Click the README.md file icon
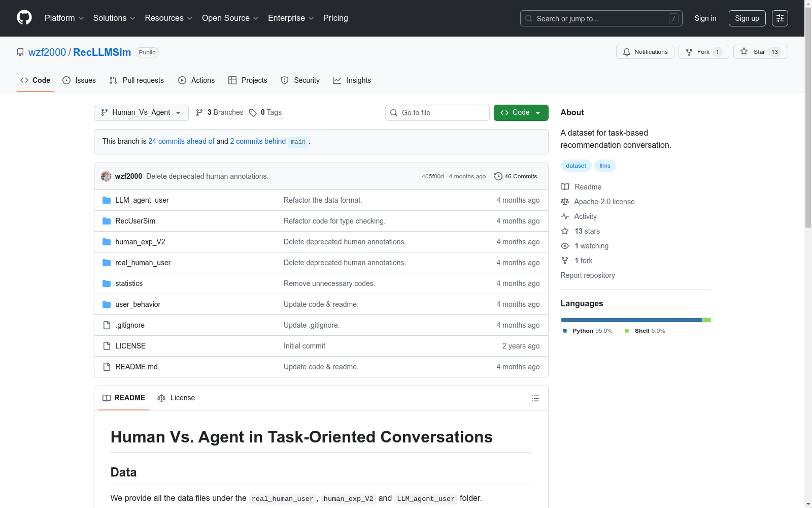 coord(107,367)
